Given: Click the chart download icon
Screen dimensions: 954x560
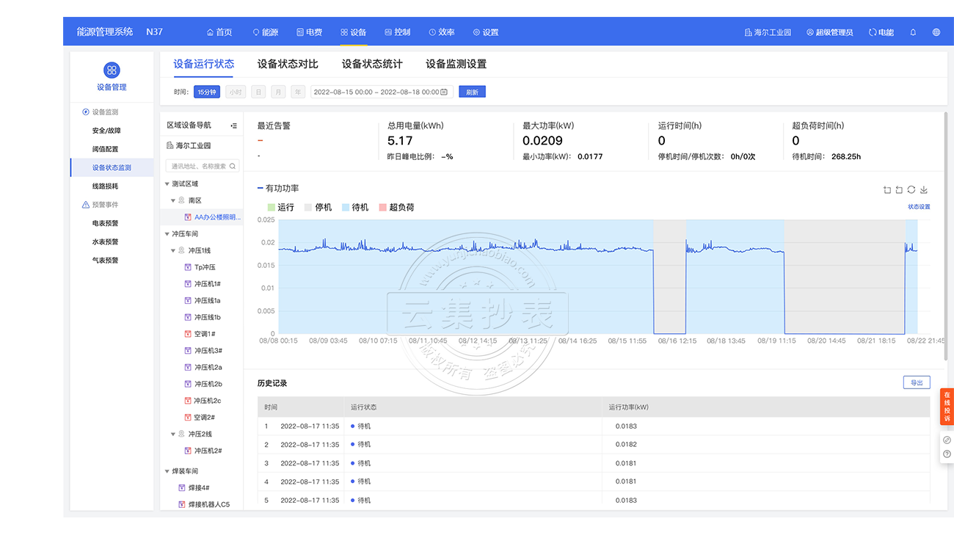Looking at the screenshot, I should (923, 190).
